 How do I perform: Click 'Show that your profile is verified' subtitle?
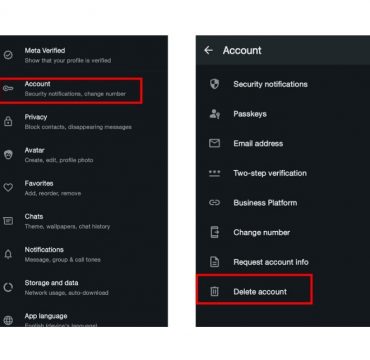[68, 61]
